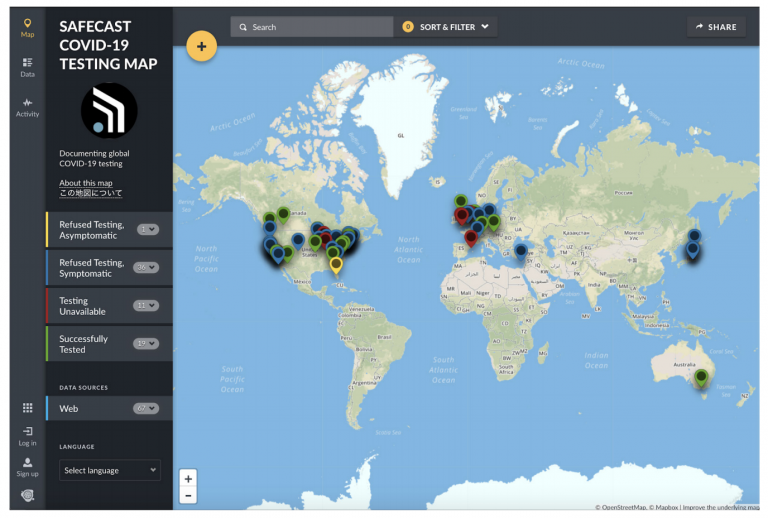Expand the Asymptomatic count badge

148,229
